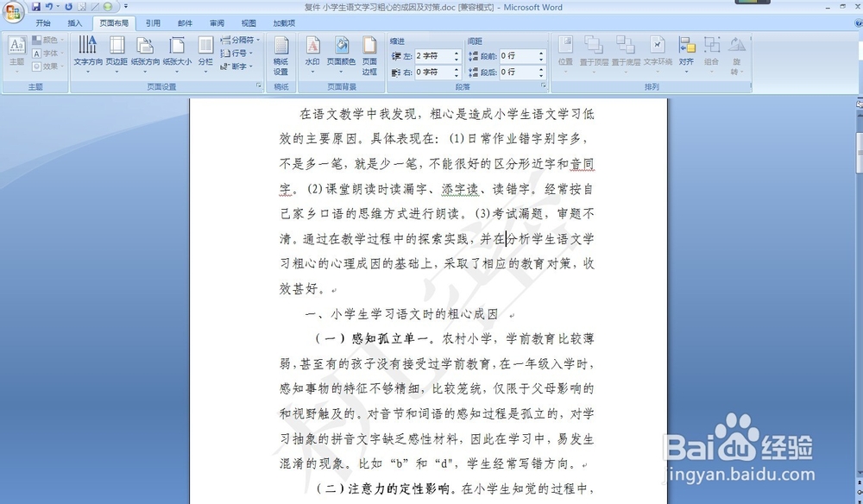Image resolution: width=863 pixels, height=504 pixels.
Task: Open the 水印 watermark button
Action: 312,54
